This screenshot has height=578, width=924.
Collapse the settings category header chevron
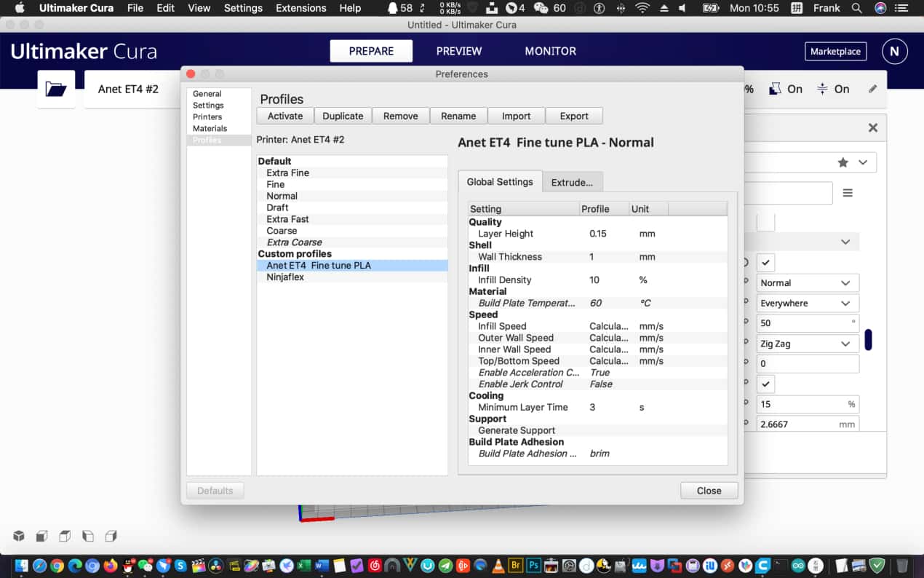pos(845,242)
